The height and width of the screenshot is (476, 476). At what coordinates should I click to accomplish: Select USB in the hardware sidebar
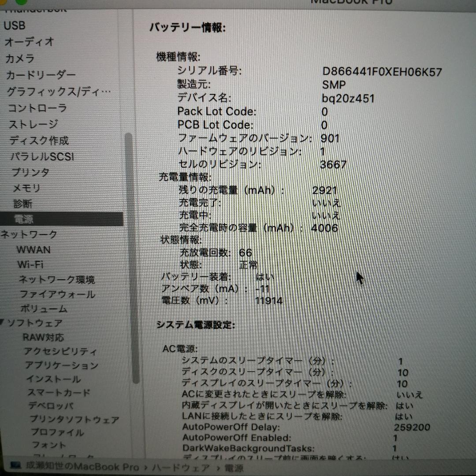(14, 26)
